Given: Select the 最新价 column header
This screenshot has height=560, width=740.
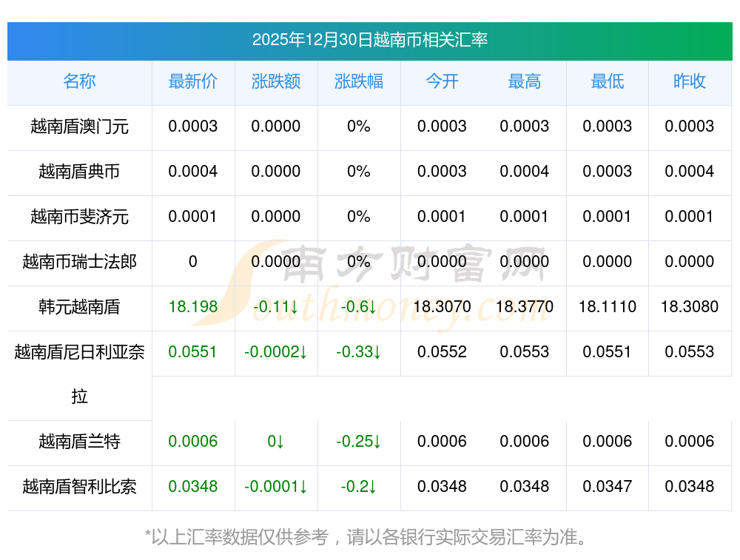Looking at the screenshot, I should (193, 81).
